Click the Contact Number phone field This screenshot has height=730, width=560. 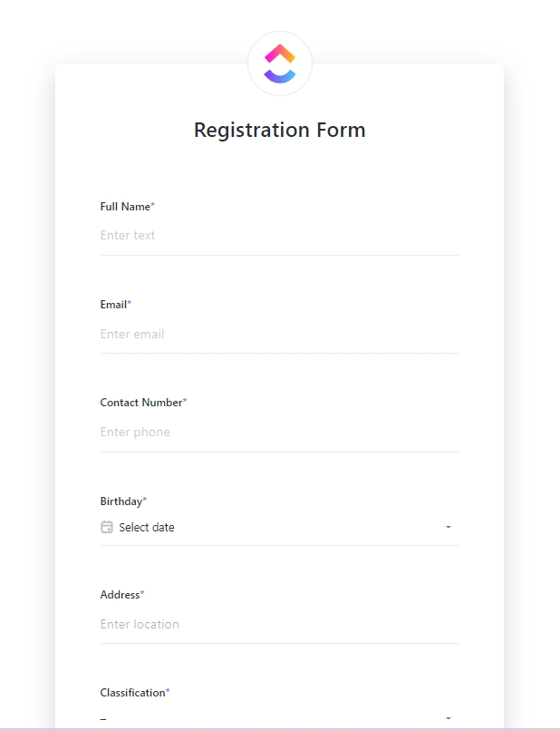272,432
